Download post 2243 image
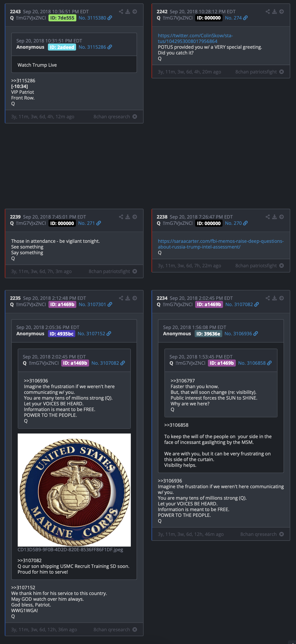The height and width of the screenshot is (644, 296). 128,11
